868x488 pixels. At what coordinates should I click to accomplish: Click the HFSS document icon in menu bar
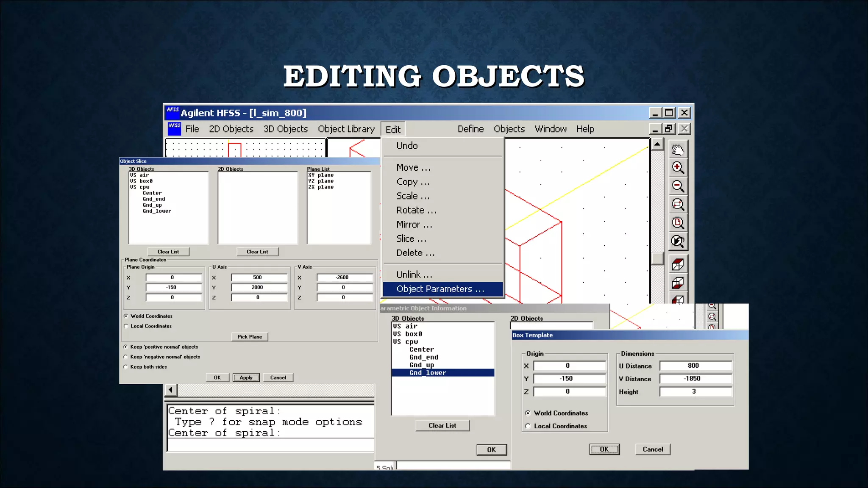[x=174, y=129]
